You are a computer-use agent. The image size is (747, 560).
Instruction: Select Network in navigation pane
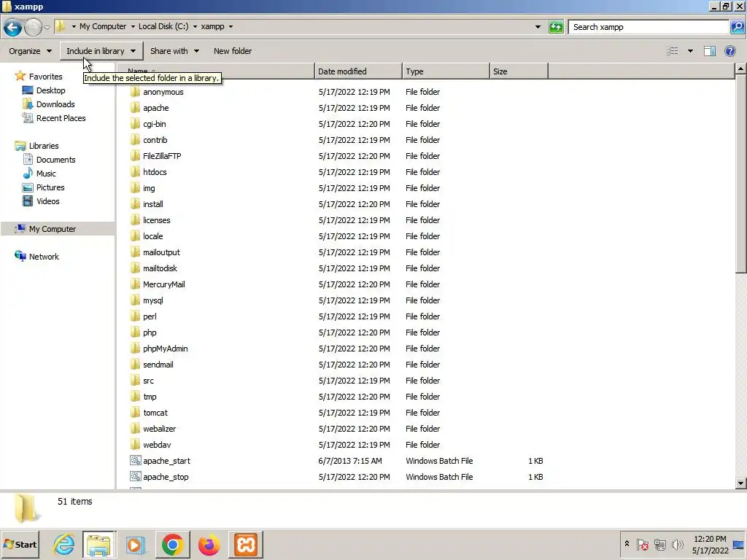click(44, 257)
